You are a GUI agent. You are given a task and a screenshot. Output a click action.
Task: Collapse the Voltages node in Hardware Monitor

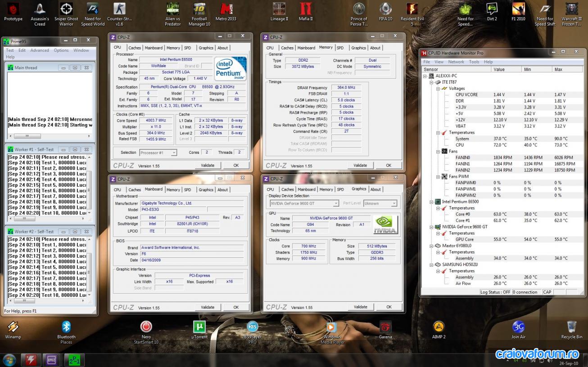(x=438, y=89)
